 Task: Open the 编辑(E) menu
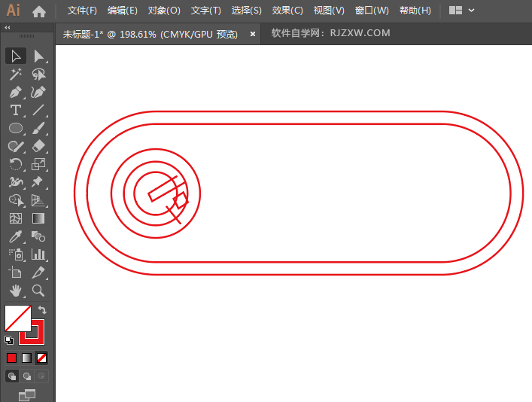pos(123,11)
